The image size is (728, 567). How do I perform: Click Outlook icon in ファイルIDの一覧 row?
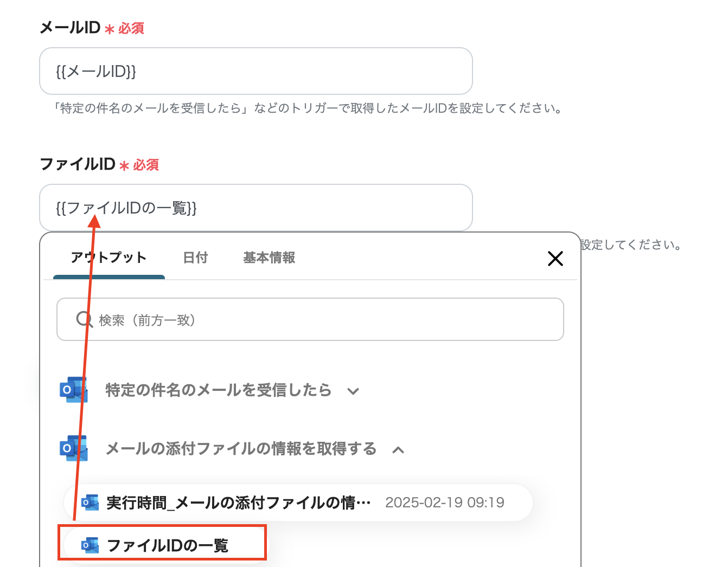(90, 545)
